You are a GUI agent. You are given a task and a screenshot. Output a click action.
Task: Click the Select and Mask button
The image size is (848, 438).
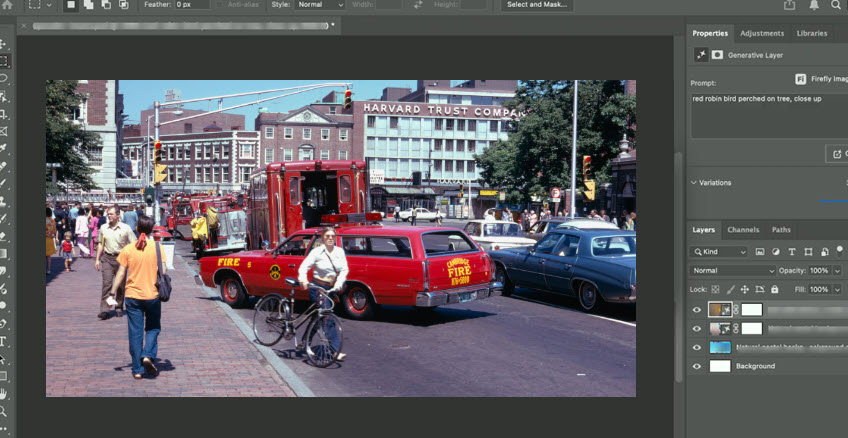pyautogui.click(x=537, y=4)
